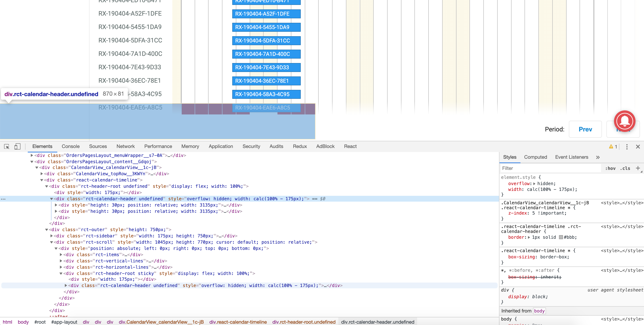Collapse the react-calendar-timeline div
Screen dimensions: 644x325
click(41, 180)
